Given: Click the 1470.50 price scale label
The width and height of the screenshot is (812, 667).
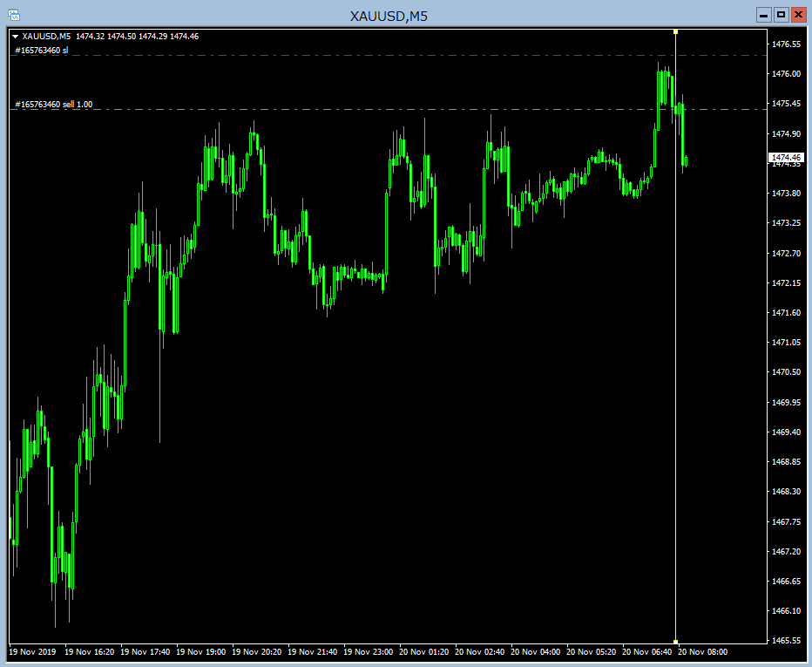Looking at the screenshot, I should (786, 372).
